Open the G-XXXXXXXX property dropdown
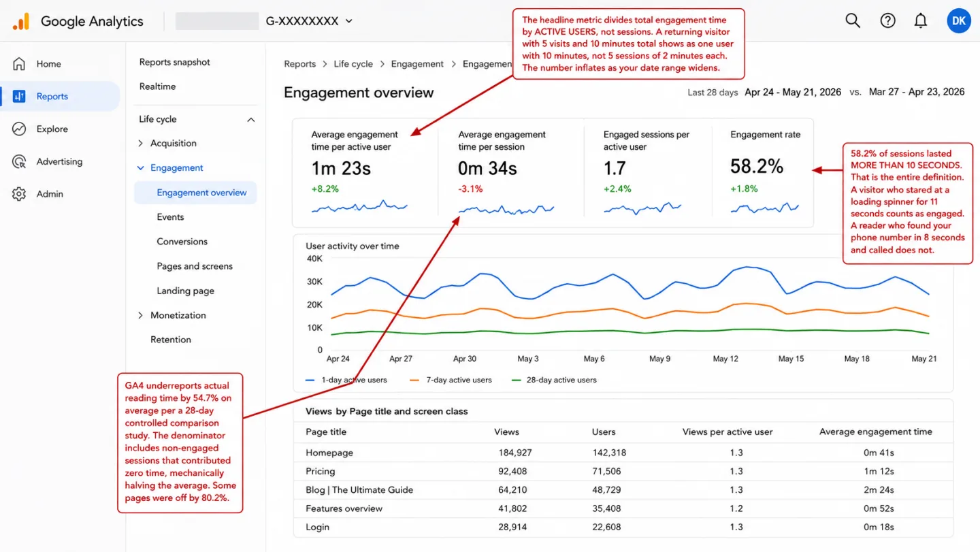 pos(309,21)
